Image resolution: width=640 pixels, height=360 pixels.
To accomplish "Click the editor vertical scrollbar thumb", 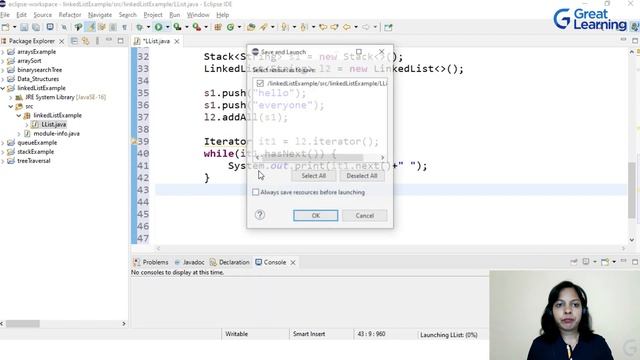I will click(x=631, y=190).
